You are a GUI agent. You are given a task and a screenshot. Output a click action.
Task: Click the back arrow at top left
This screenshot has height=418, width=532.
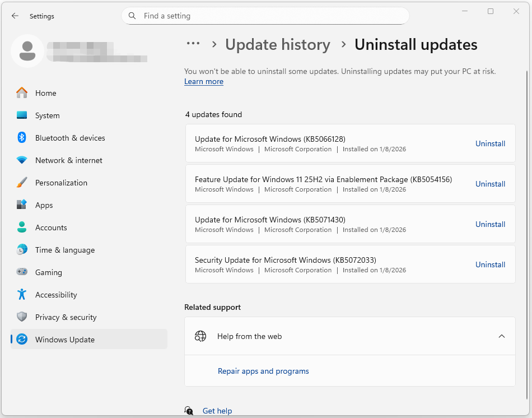pyautogui.click(x=15, y=16)
